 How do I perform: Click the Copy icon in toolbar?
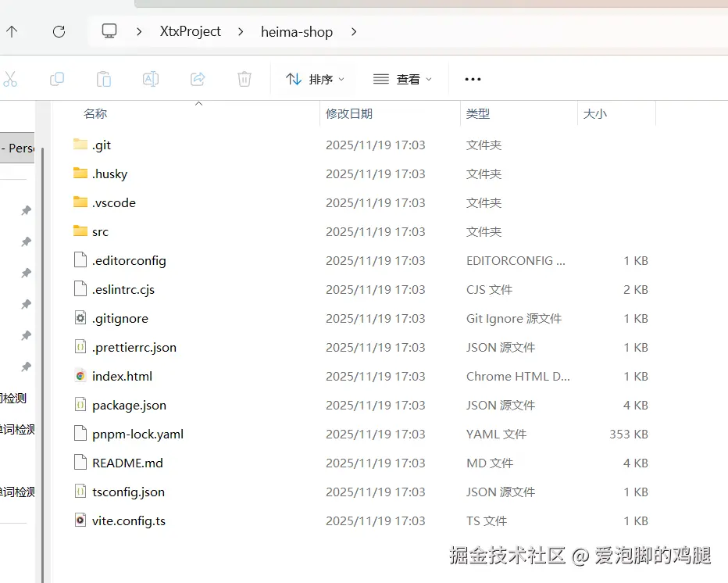[57, 79]
